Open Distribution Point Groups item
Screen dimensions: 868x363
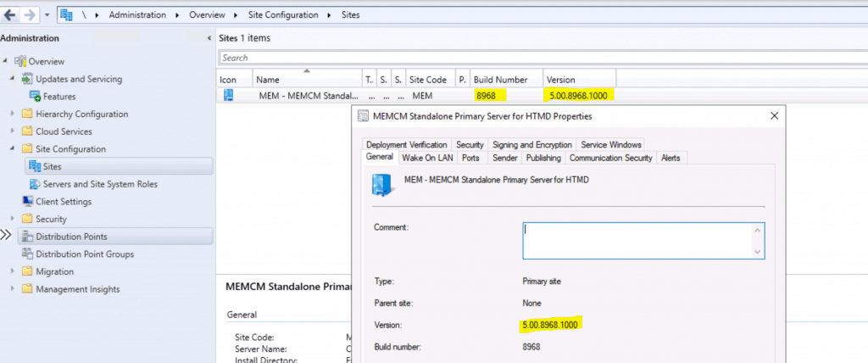pos(85,254)
